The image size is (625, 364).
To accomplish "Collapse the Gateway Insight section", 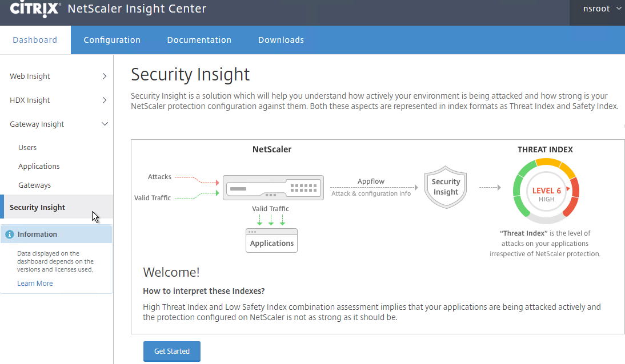I will 105,124.
